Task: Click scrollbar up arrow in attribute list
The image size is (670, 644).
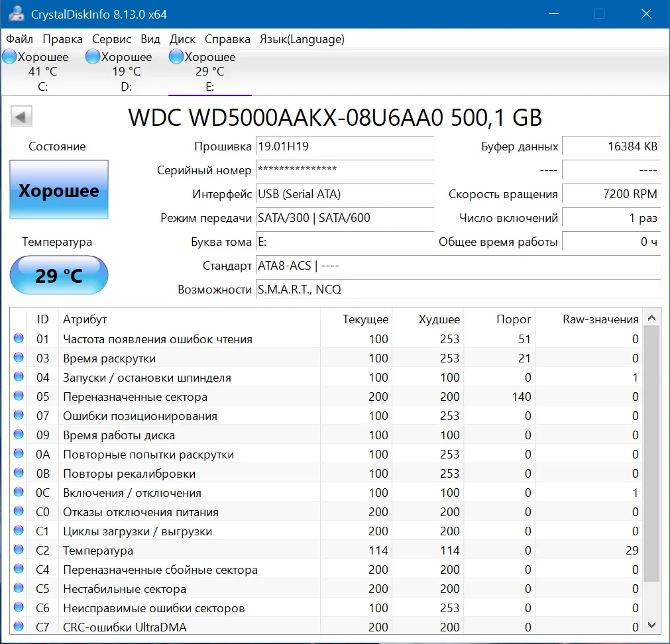Action: [x=651, y=318]
